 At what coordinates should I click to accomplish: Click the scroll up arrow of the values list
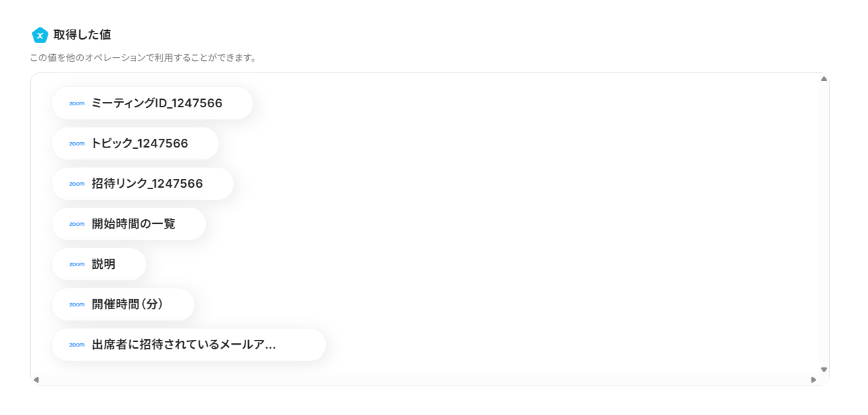click(824, 79)
